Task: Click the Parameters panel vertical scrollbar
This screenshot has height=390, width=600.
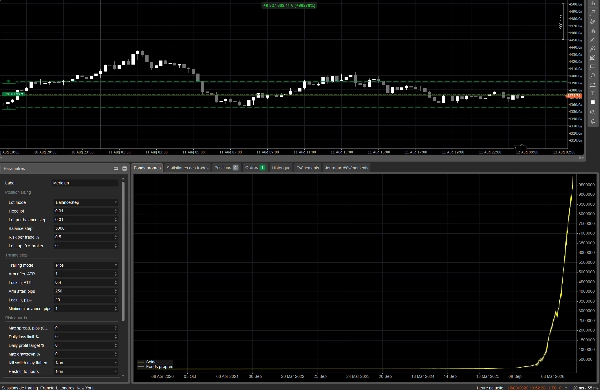Action: click(x=123, y=251)
